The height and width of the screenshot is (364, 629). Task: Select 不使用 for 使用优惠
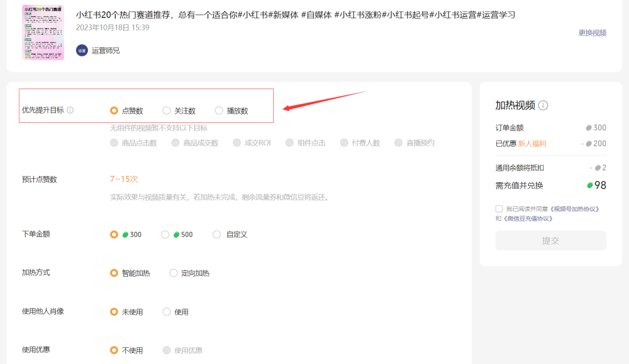[114, 351]
